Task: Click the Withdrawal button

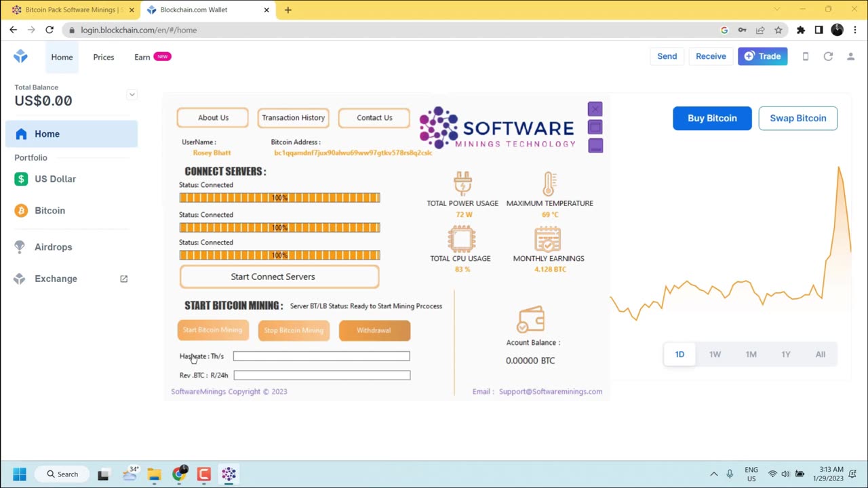Action: point(374,330)
